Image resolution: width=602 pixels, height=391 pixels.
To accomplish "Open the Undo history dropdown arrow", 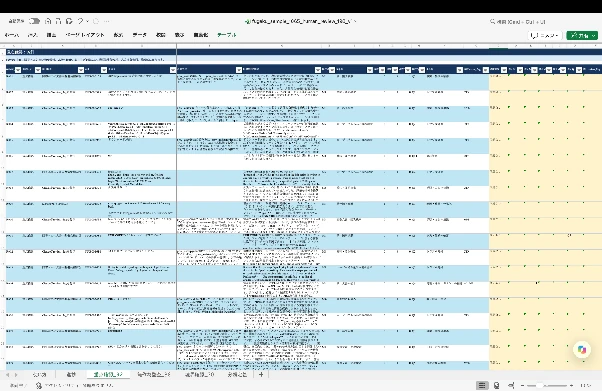I will pos(88,21).
